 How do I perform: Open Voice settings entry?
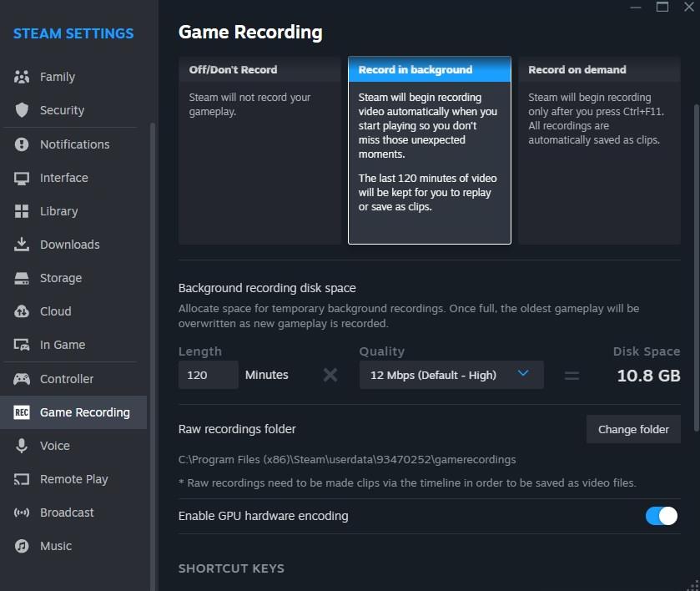(55, 446)
